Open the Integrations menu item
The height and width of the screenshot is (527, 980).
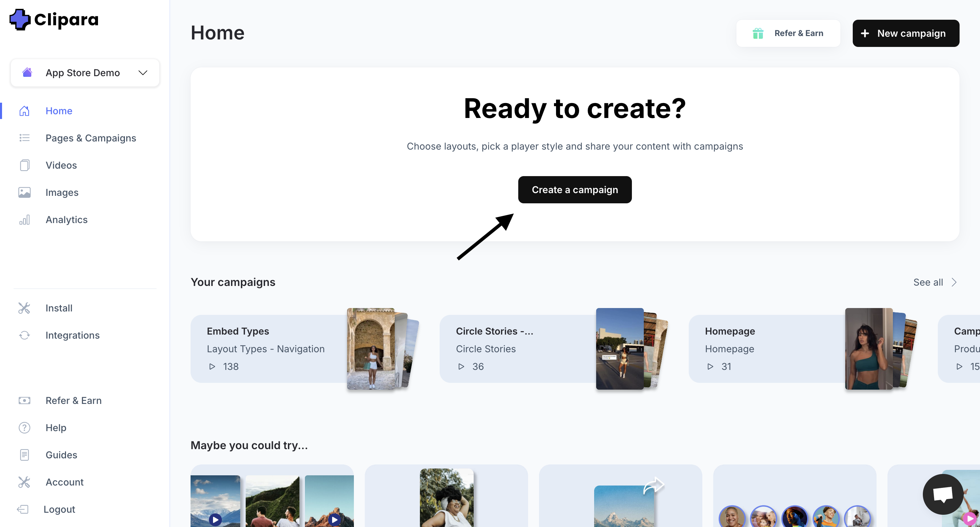tap(73, 335)
